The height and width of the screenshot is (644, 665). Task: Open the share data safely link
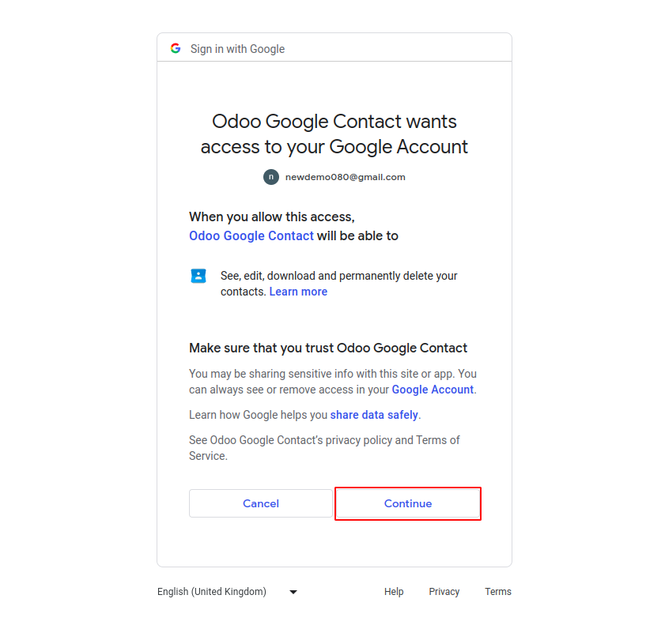click(x=374, y=415)
